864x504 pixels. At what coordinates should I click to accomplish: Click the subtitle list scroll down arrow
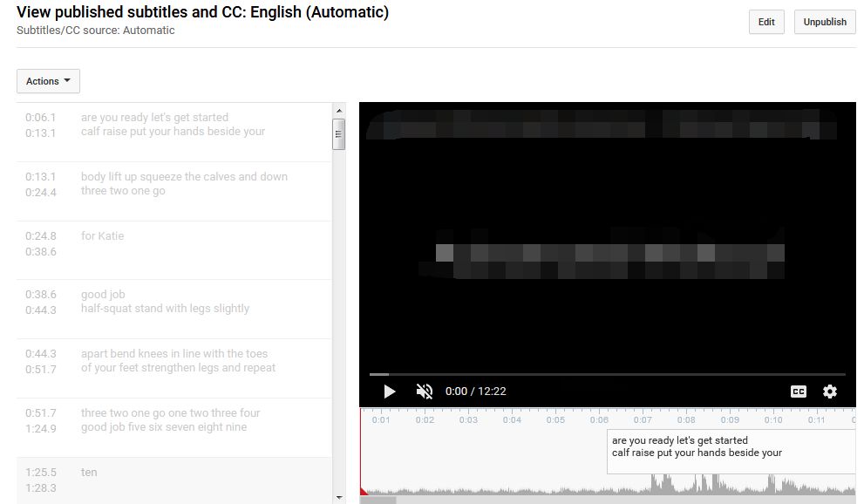coord(339,497)
